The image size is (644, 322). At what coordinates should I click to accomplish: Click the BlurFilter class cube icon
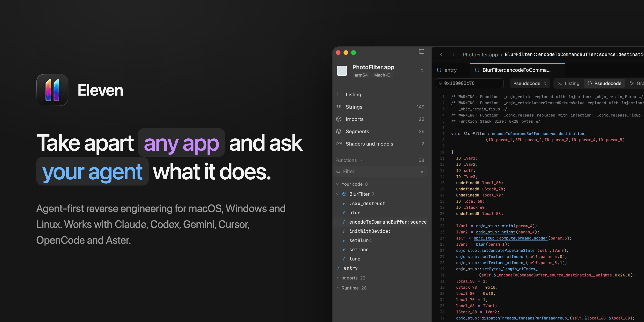tap(344, 194)
